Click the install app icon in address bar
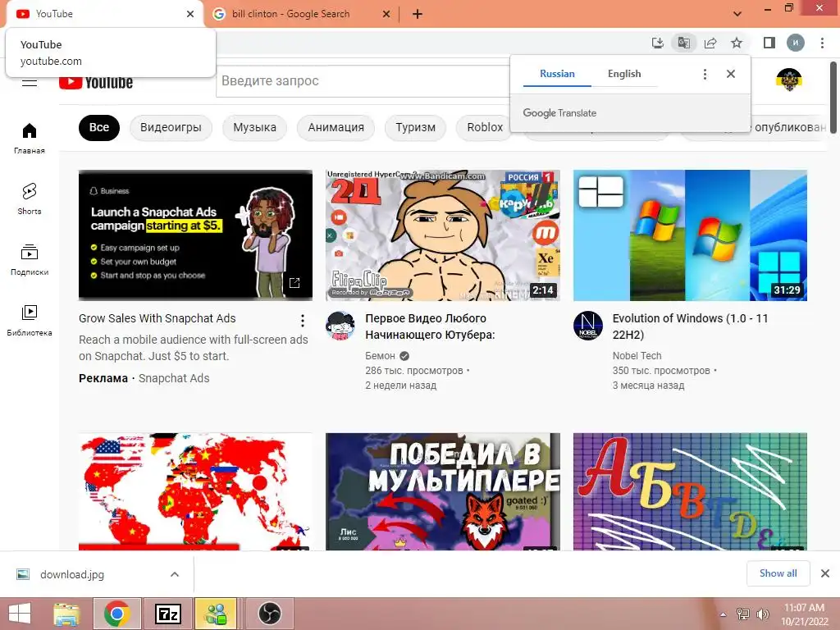 click(657, 43)
